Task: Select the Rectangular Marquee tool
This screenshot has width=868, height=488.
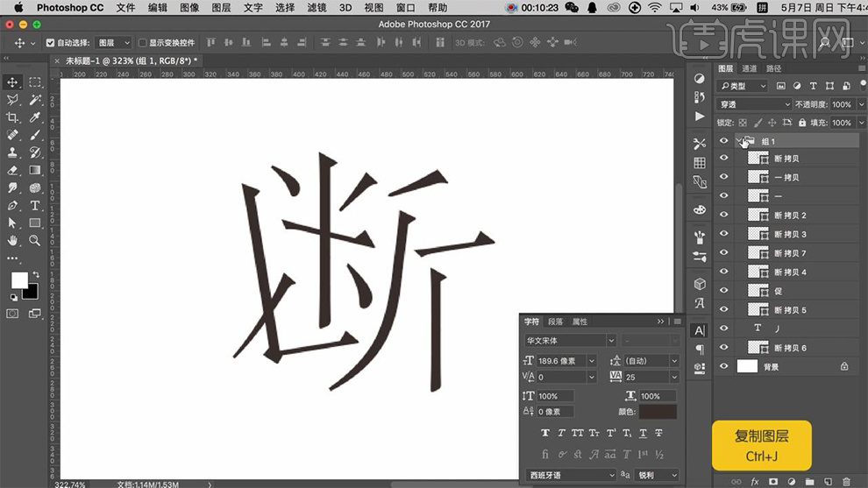Action: pyautogui.click(x=35, y=82)
